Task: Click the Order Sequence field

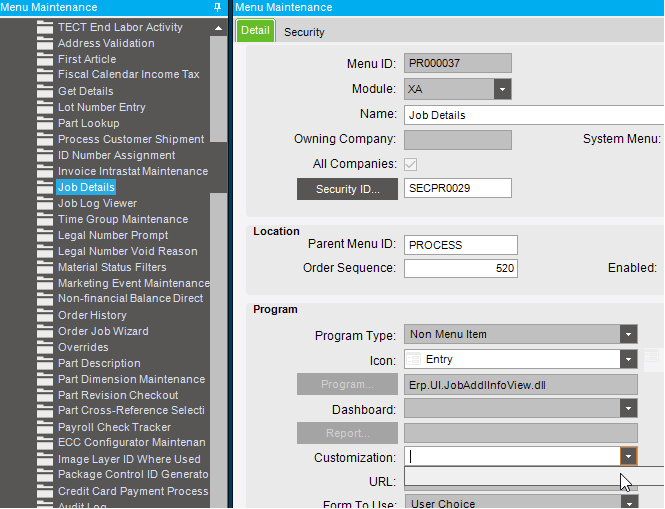Action: [x=461, y=268]
